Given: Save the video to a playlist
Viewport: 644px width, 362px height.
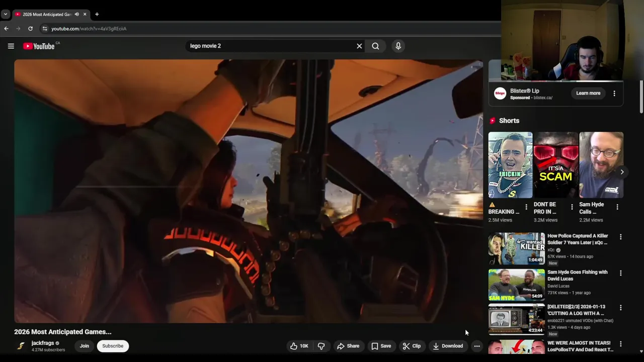Looking at the screenshot, I should [x=381, y=346].
